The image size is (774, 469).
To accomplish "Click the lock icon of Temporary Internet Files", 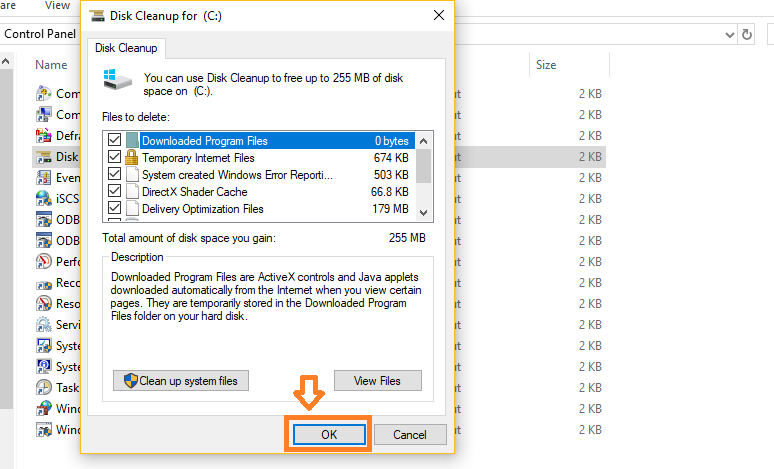I will tap(131, 157).
